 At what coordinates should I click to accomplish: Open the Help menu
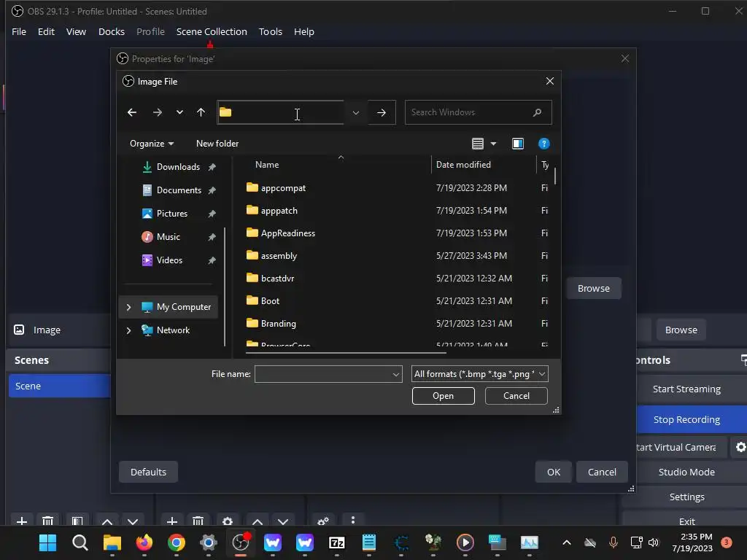[304, 31]
